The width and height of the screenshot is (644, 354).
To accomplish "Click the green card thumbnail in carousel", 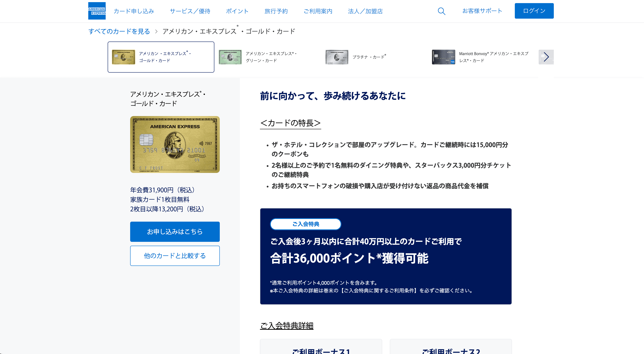I will point(230,57).
